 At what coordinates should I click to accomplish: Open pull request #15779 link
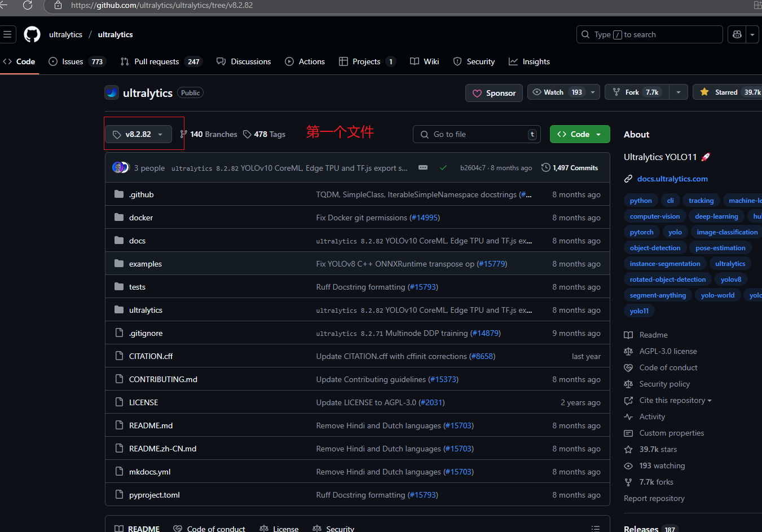(492, 264)
